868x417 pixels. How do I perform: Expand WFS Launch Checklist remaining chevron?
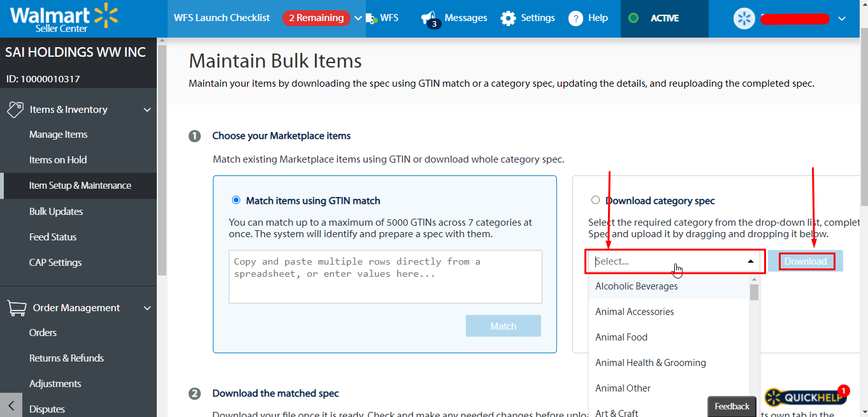point(358,18)
